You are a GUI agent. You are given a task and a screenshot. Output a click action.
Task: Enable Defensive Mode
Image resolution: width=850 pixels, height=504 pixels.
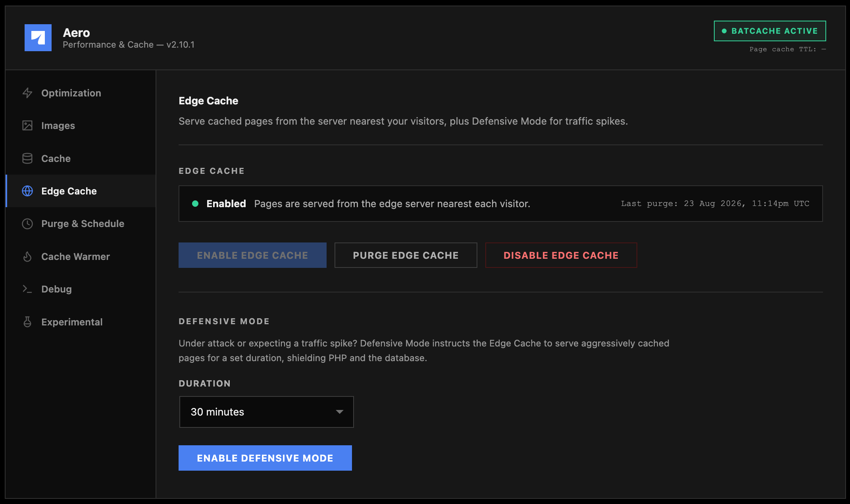[265, 458]
